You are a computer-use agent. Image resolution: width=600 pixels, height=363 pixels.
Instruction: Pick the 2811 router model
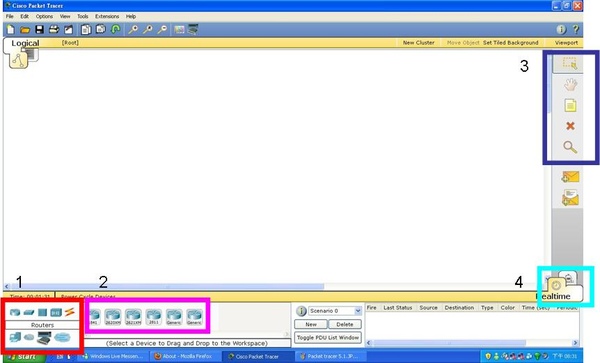point(154,317)
